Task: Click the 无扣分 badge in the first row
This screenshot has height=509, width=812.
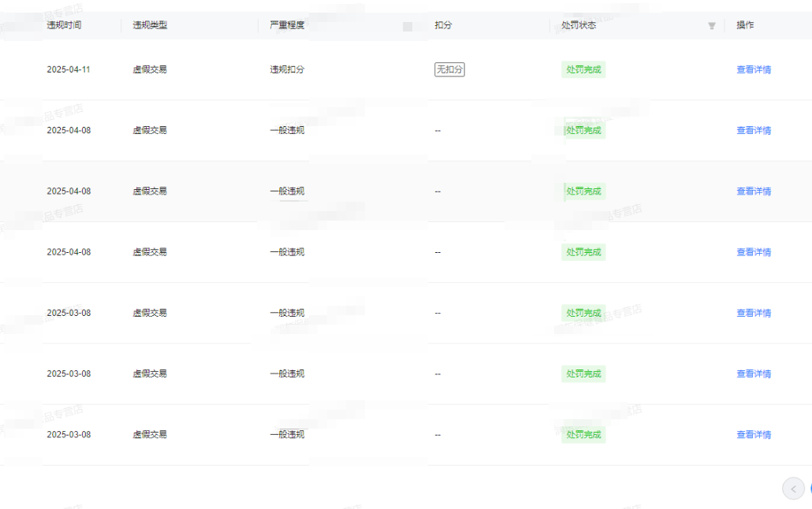Action: click(448, 69)
